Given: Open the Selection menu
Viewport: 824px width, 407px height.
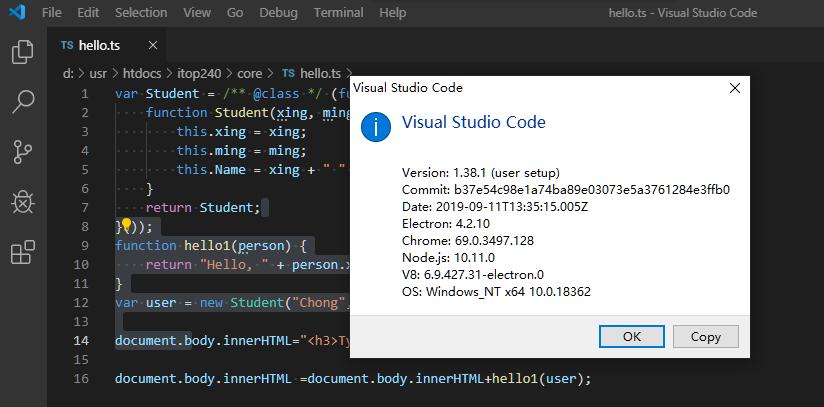Looking at the screenshot, I should tap(141, 13).
